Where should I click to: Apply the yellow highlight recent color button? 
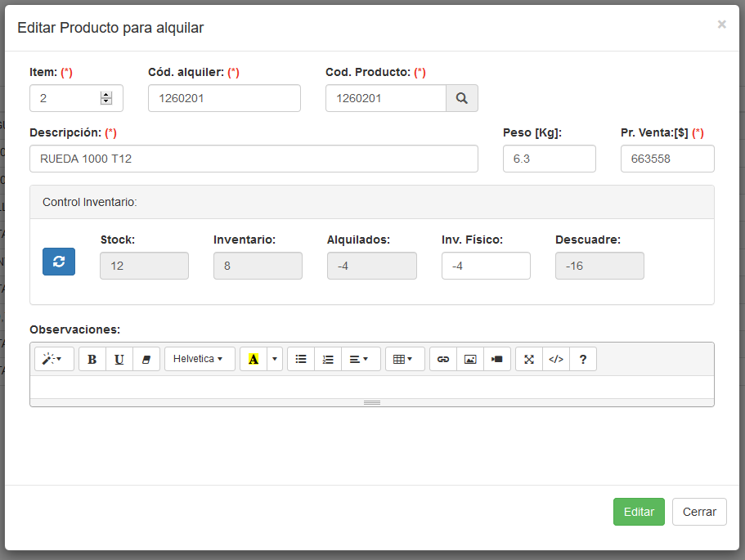click(x=254, y=359)
